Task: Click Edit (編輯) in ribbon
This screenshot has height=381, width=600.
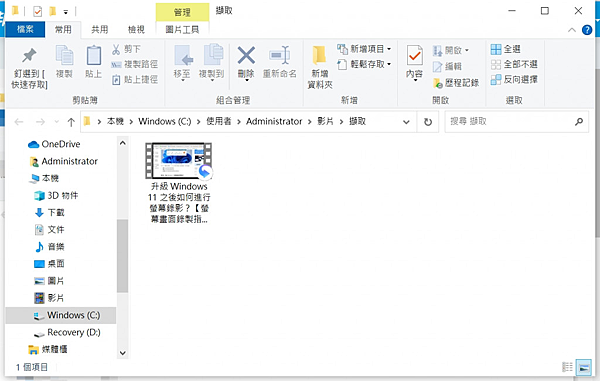Action: [447, 67]
